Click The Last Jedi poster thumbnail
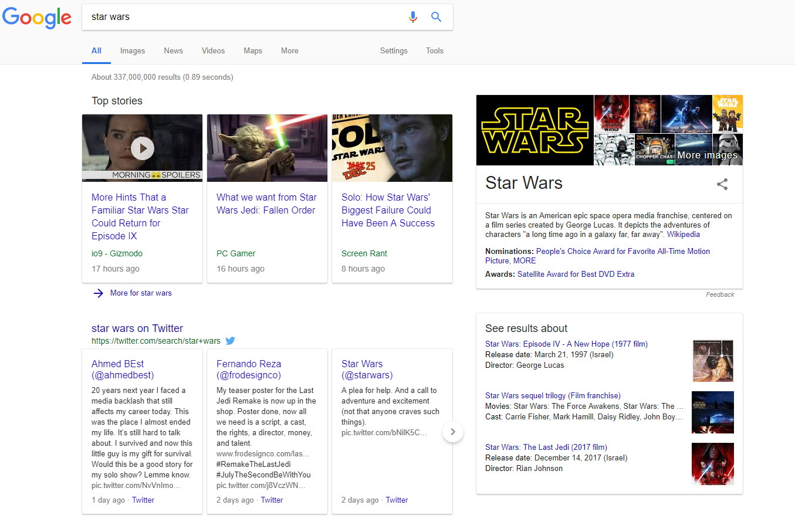This screenshot has height=532, width=795. point(712,464)
